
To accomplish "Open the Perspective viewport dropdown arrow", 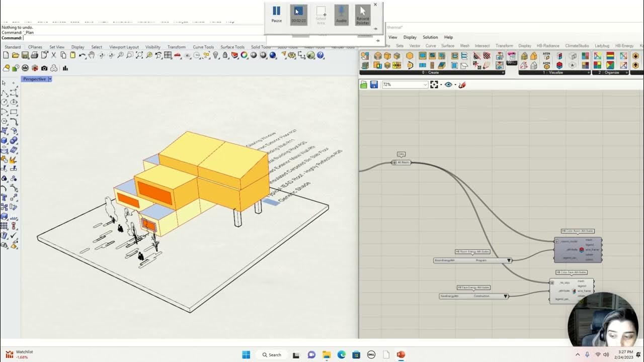I will click(50, 79).
